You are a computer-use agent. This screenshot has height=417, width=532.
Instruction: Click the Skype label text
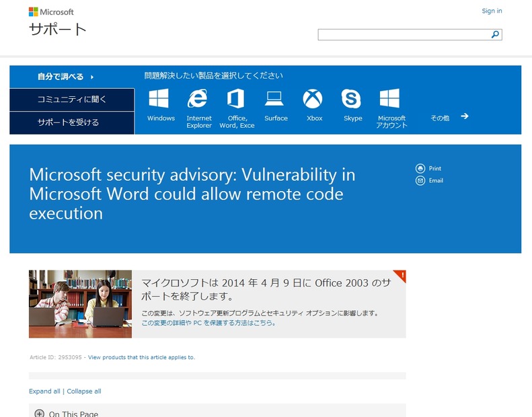click(x=353, y=118)
